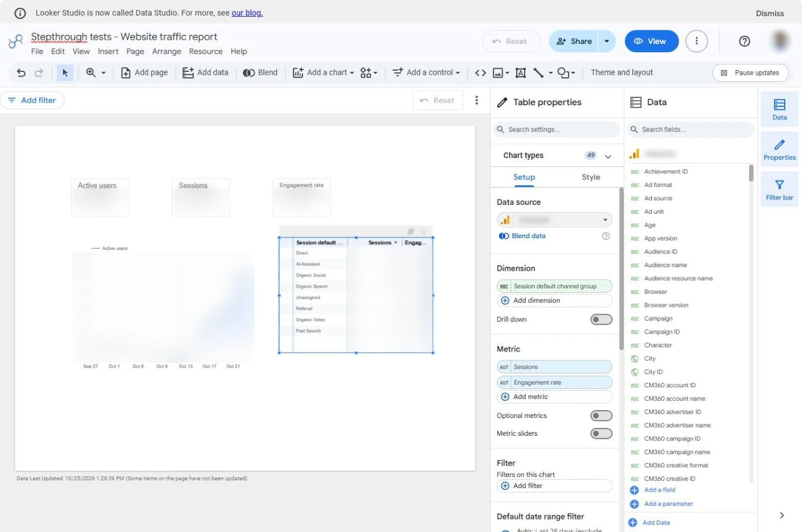Open the more options menu beside View
This screenshot has height=532, width=802.
696,41
